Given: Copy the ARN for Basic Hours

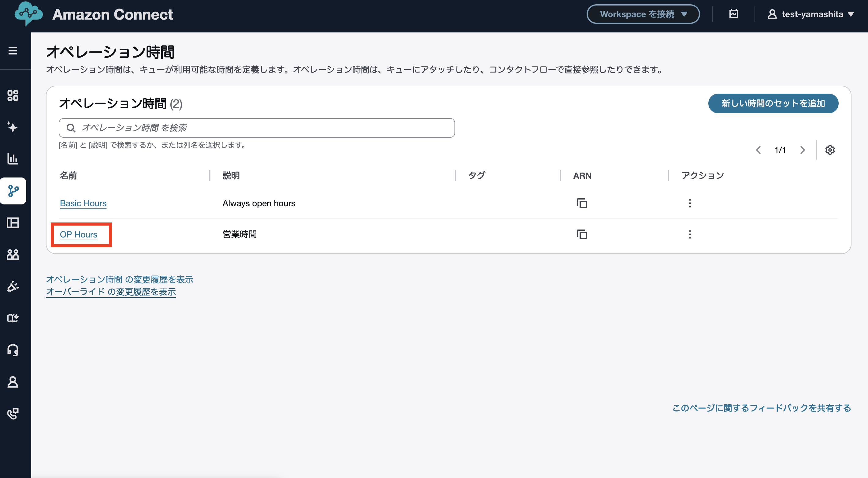Looking at the screenshot, I should pyautogui.click(x=582, y=203).
